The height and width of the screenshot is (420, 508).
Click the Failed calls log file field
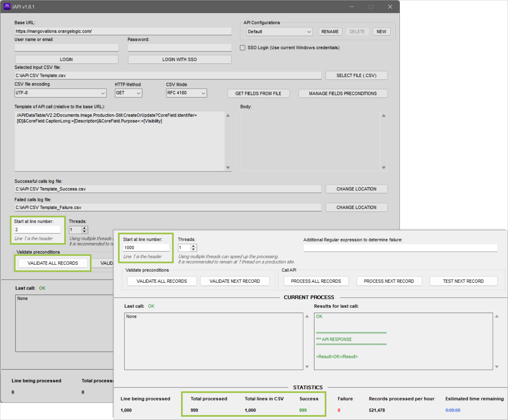pos(168,208)
